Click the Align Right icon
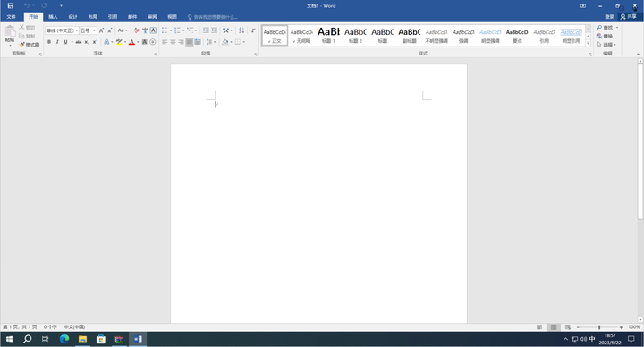 [181, 42]
